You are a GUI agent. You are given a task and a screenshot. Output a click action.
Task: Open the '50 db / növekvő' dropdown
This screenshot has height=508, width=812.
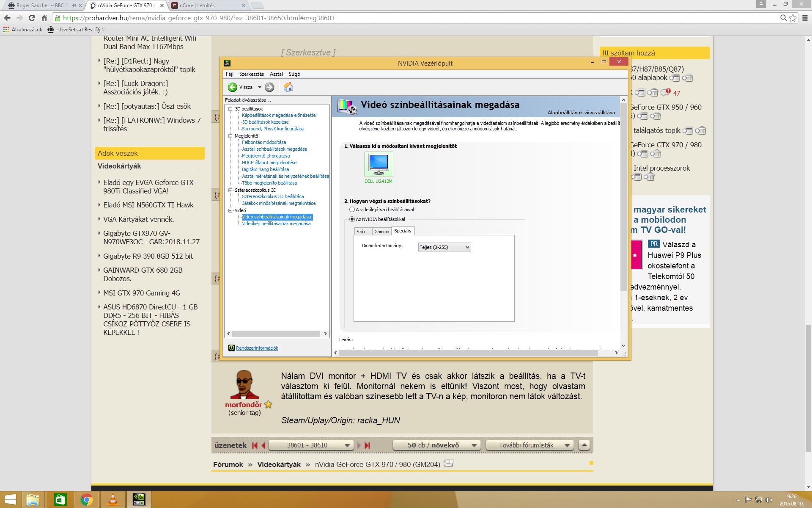tap(437, 445)
